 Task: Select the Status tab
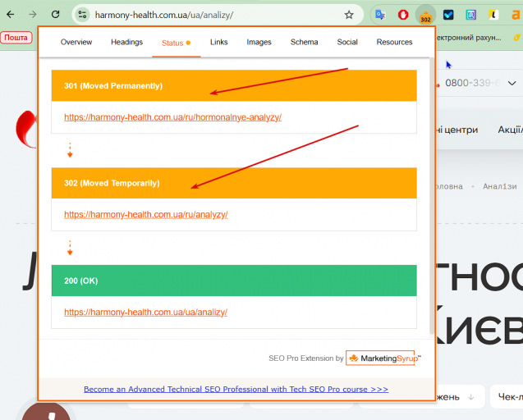pyautogui.click(x=176, y=43)
